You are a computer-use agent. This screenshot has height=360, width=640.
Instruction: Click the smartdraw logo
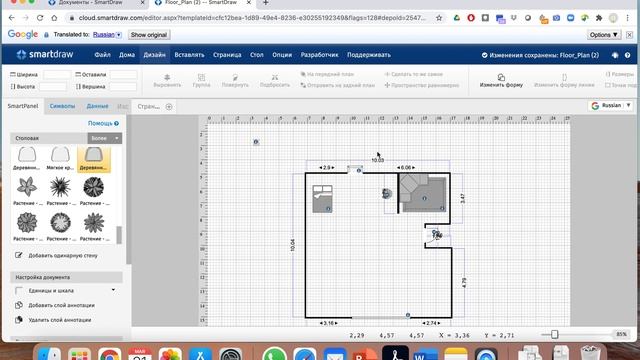click(x=45, y=54)
